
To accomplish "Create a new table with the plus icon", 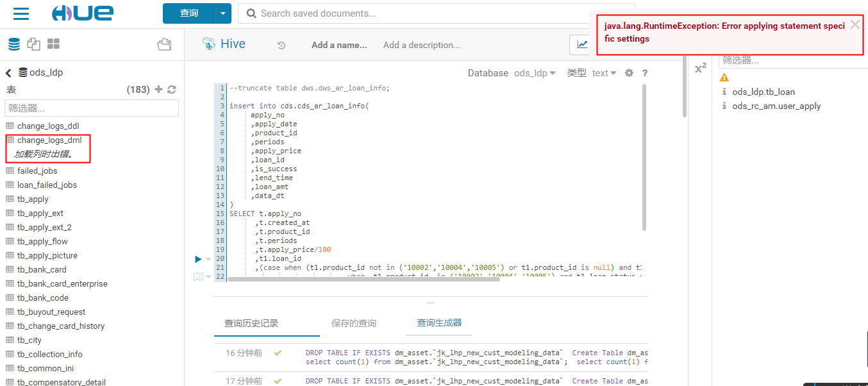I will (x=157, y=90).
